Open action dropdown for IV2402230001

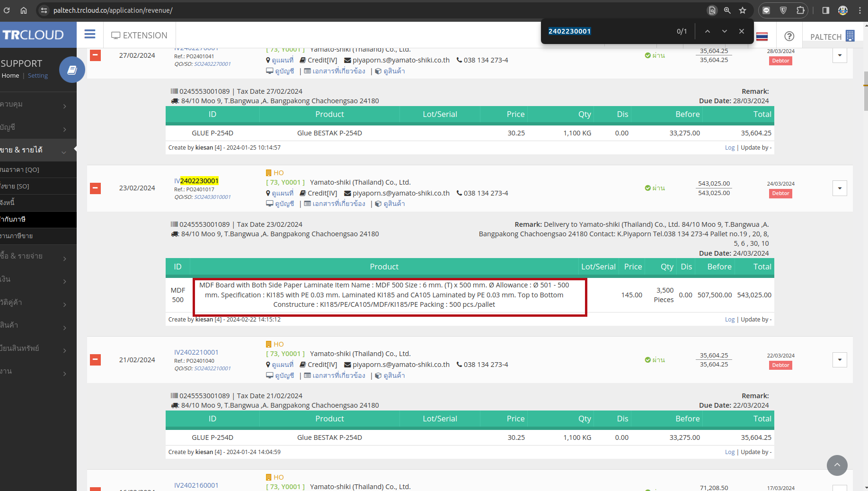[840, 188]
